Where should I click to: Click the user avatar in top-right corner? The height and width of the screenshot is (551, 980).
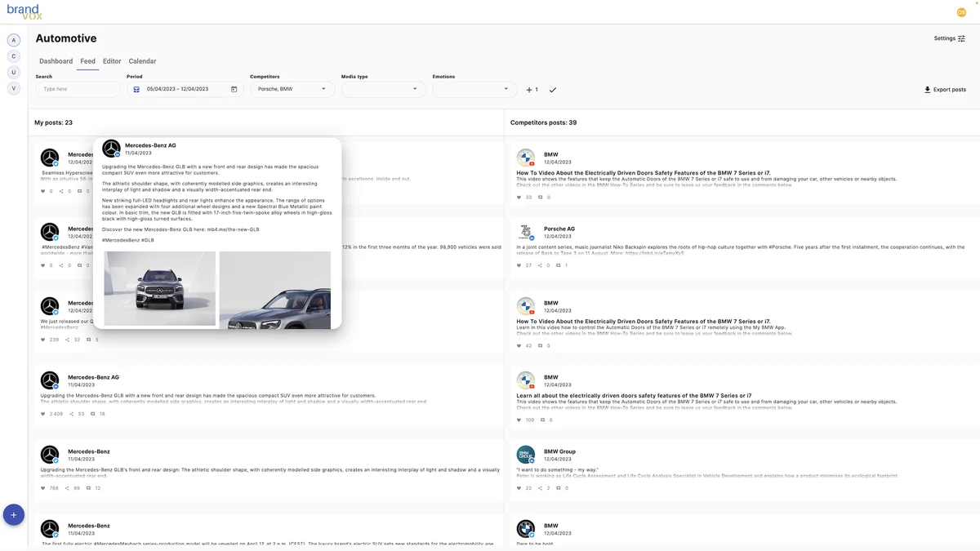point(961,11)
